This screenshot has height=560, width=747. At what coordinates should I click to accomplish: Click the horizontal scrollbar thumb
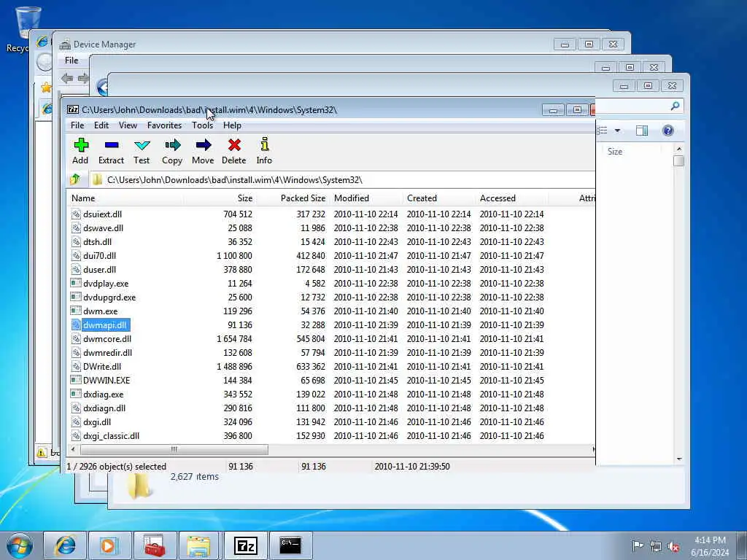(174, 449)
